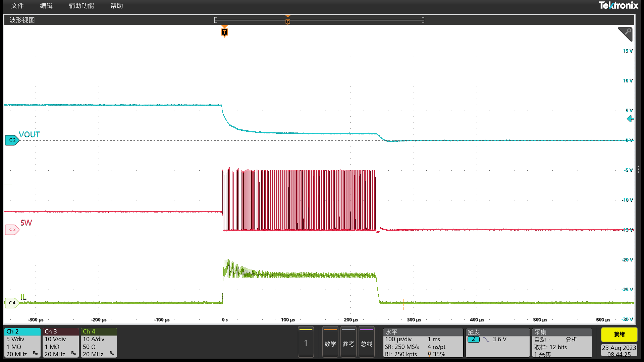This screenshot has height=362, width=644.
Task: Click the C3 SW channel handle
Action: (x=12, y=230)
